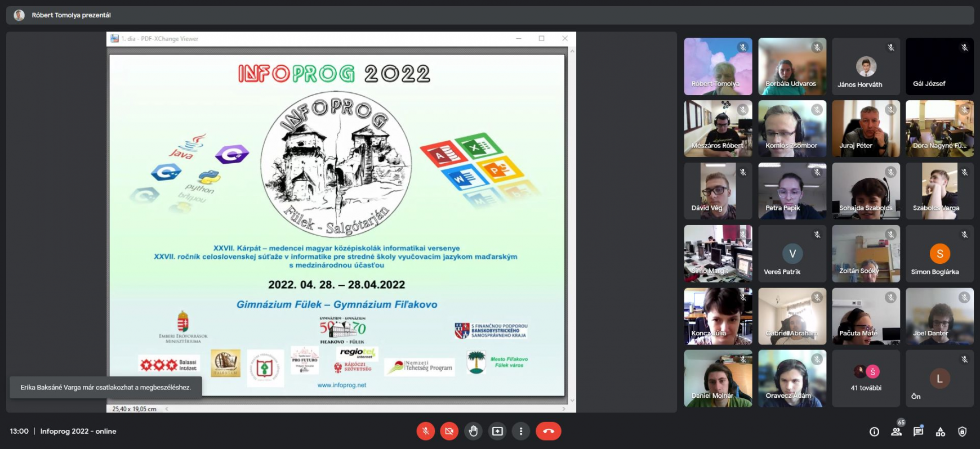Select Simon Boglárka's participant tile
Image resolution: width=980 pixels, height=449 pixels.
tap(939, 254)
